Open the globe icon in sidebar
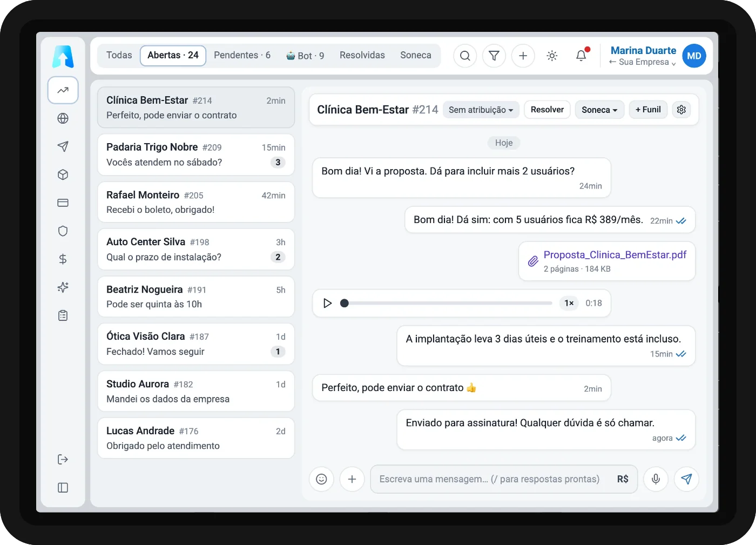This screenshot has width=756, height=545. [63, 118]
